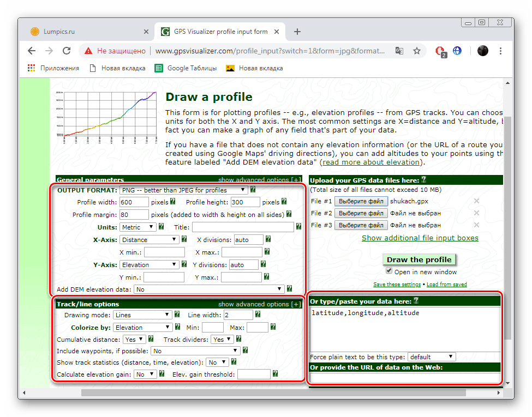Switch to Lumpics.ru tab
Screen dimensions: 532x417
pyautogui.click(x=89, y=32)
